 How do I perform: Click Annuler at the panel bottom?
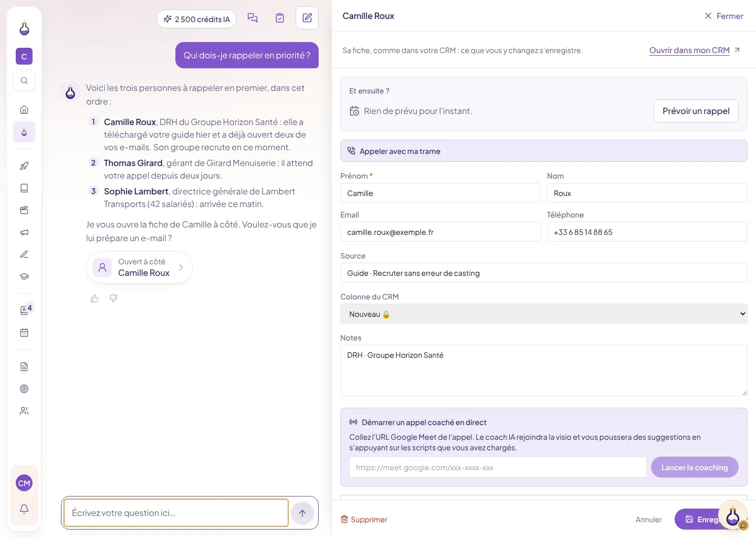(x=648, y=519)
